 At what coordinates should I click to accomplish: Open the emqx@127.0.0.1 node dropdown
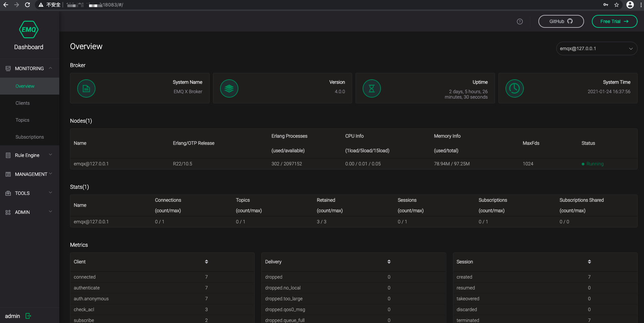pyautogui.click(x=597, y=48)
